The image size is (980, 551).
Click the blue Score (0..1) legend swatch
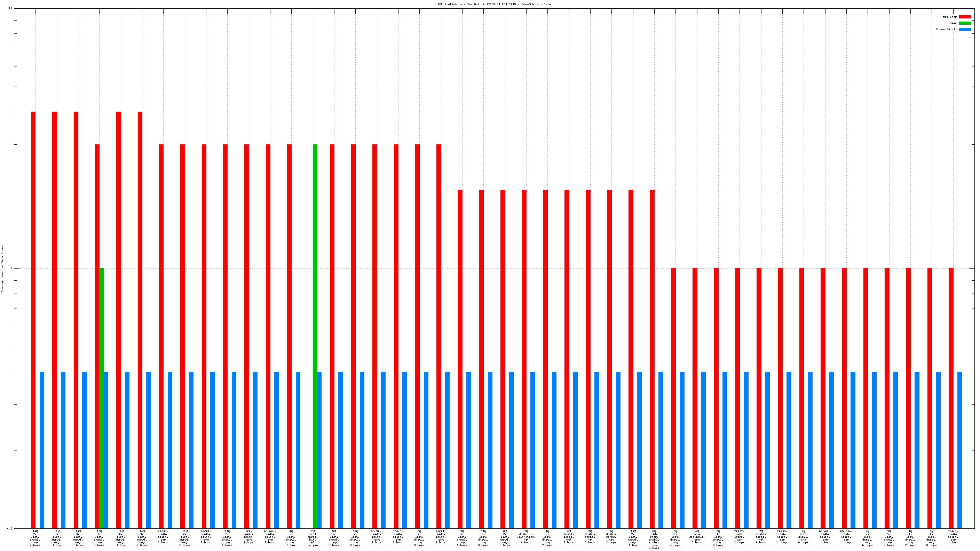[964, 29]
